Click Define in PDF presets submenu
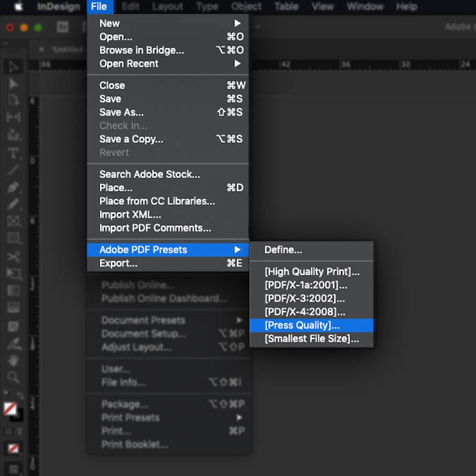 click(283, 250)
